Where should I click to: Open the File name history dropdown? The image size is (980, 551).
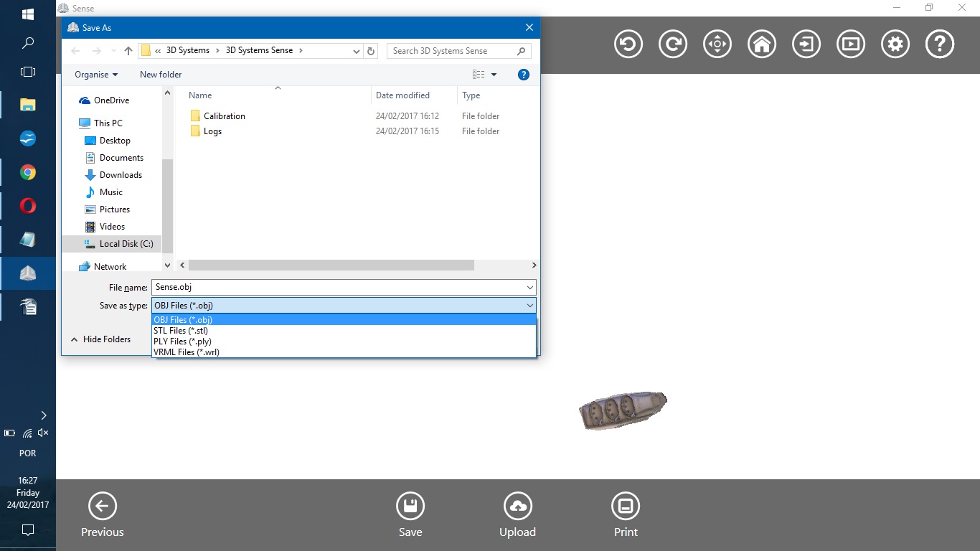[529, 288]
